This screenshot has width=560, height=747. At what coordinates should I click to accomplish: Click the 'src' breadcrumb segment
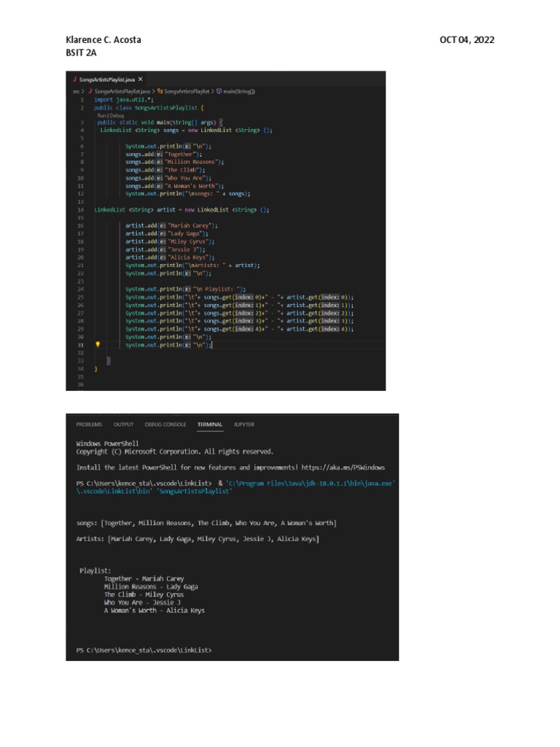pos(76,91)
